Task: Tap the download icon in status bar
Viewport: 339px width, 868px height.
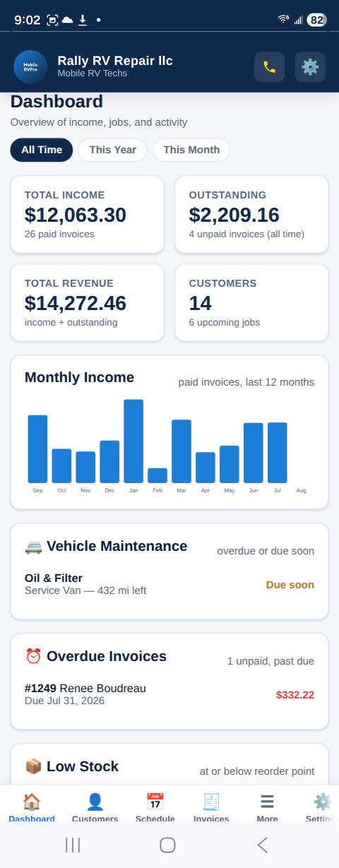Action: pyautogui.click(x=83, y=20)
